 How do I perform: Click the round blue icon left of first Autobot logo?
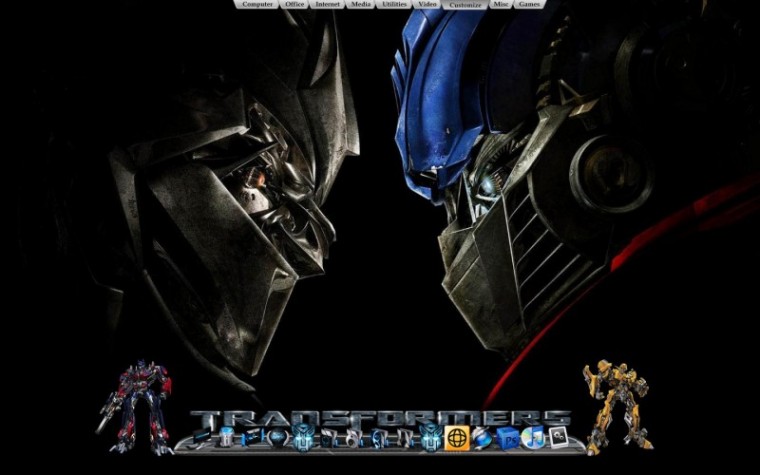(279, 438)
